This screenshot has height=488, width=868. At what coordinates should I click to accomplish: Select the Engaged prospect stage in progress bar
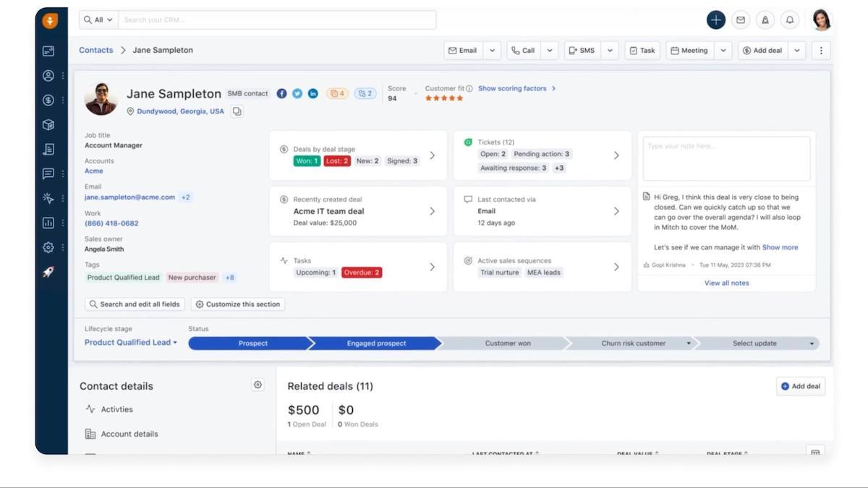pos(376,343)
